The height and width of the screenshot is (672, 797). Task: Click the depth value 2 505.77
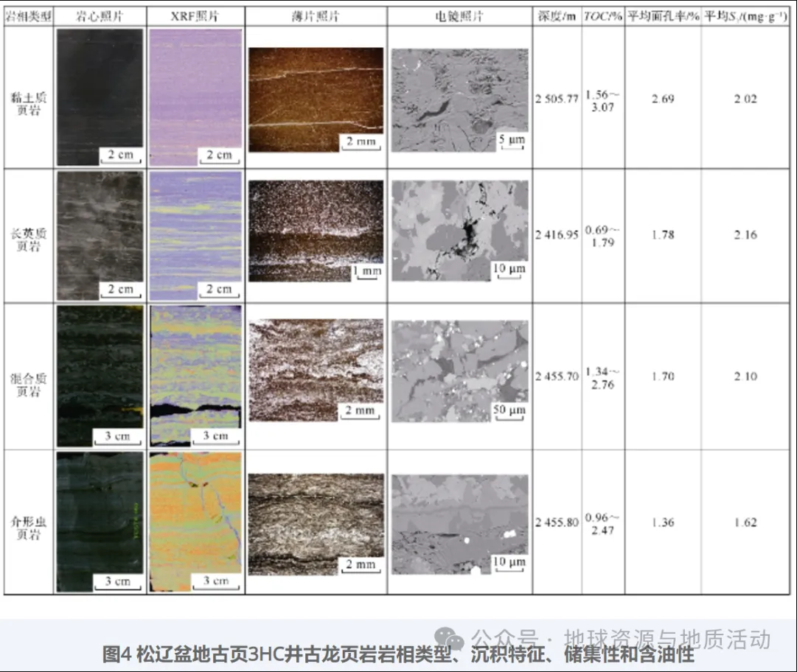(557, 99)
